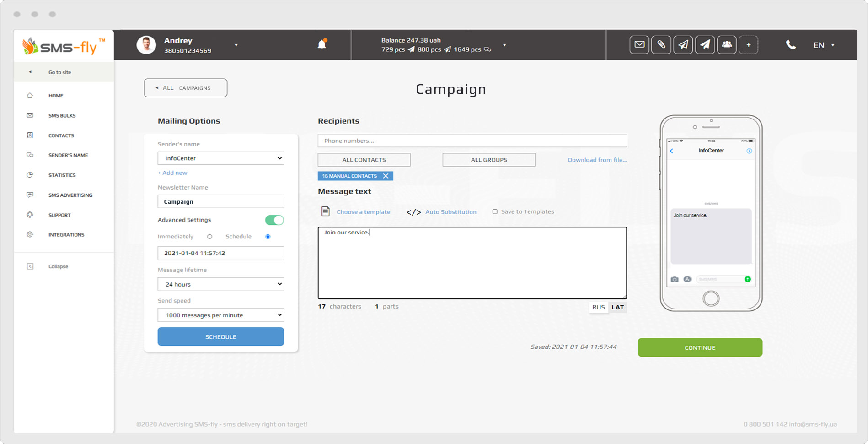Open the envelope message icon in top toolbar

click(x=639, y=45)
